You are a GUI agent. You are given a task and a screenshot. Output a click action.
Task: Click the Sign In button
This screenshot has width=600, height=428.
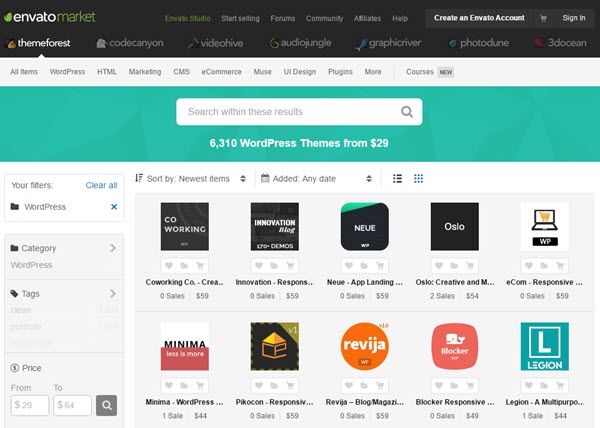tap(574, 18)
